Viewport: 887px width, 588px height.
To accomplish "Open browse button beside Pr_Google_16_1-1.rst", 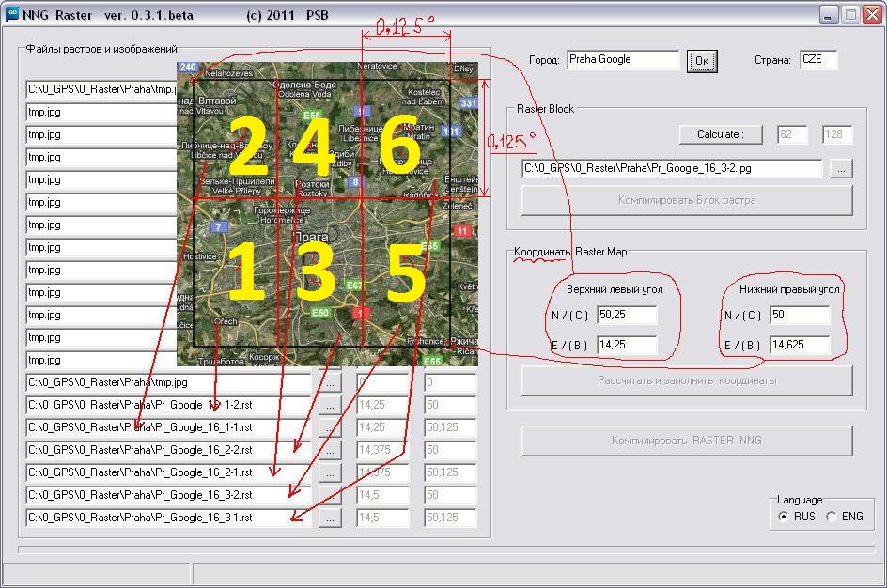I will tap(330, 427).
